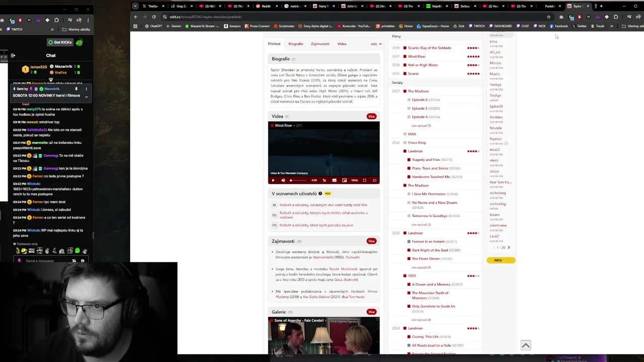Open the leaderboard user lamas525
Viewport: 644px width, 362px height.
point(38,67)
